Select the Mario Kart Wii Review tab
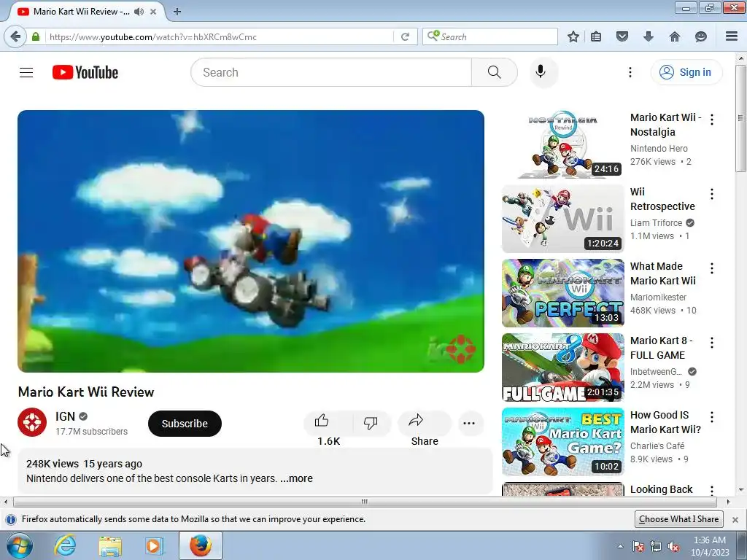Viewport: 747px width, 560px height. click(81, 12)
